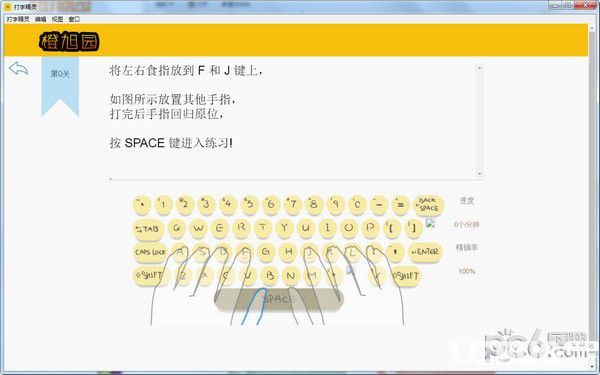This screenshot has width=600, height=375.
Task: Open the 打字精灵 menu
Action: 18,19
